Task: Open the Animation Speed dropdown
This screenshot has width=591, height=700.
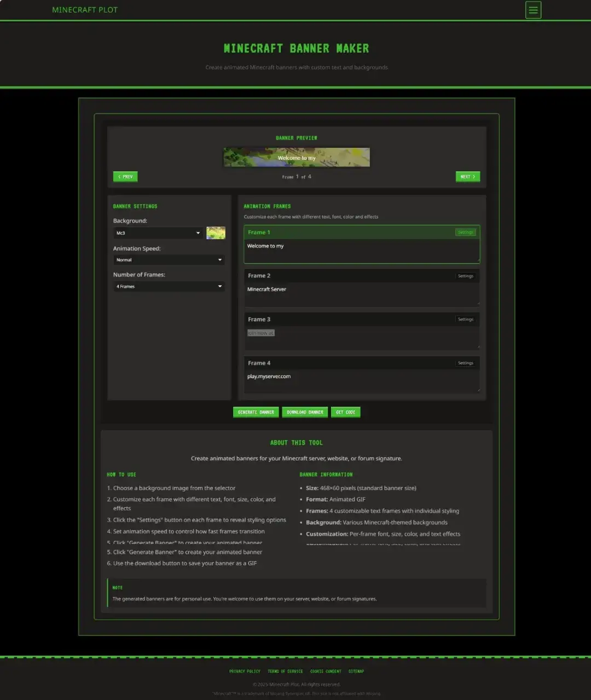Action: click(x=169, y=260)
